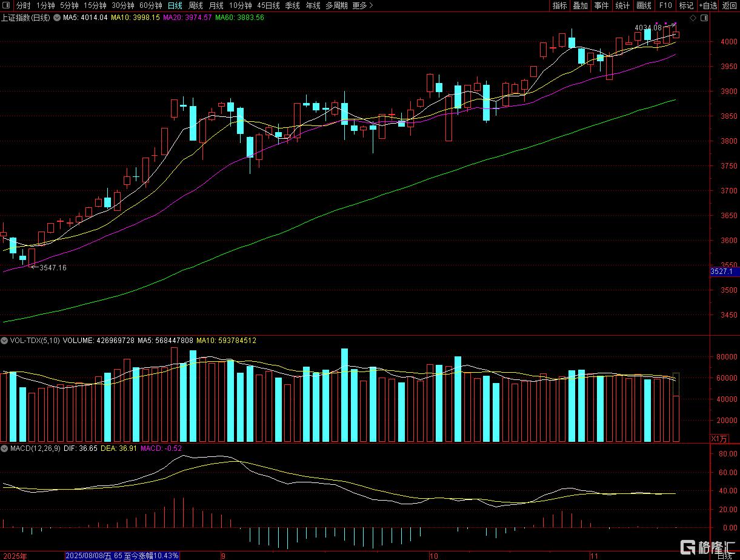Click the 返回 back button
Screen dimensions: 740x560
pos(730,5)
